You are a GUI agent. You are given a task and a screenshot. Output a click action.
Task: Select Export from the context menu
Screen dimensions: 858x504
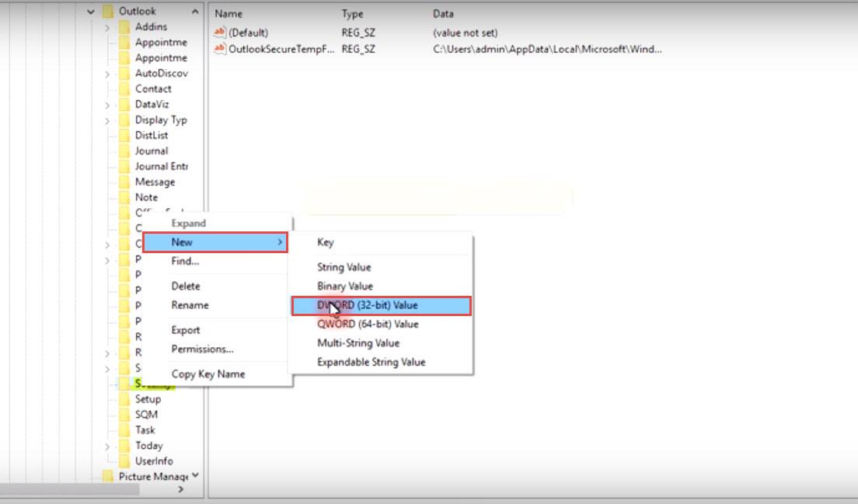click(x=186, y=330)
